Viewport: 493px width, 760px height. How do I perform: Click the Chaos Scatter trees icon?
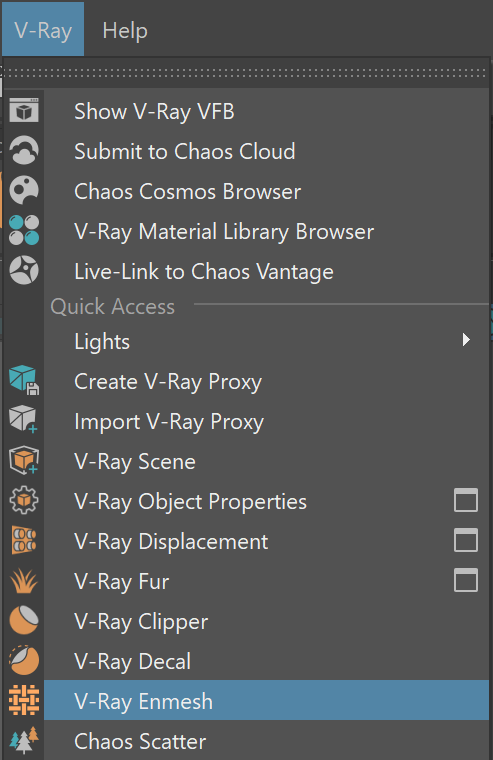pos(24,740)
